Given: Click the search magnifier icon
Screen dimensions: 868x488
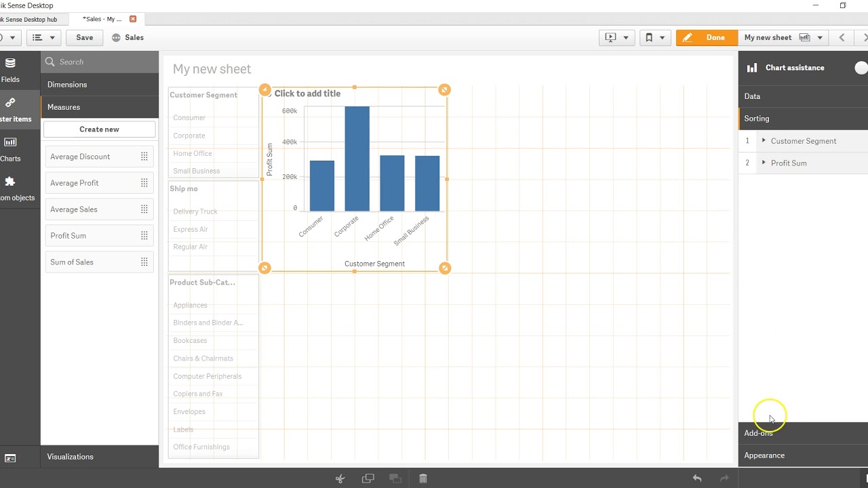Looking at the screenshot, I should coord(50,62).
